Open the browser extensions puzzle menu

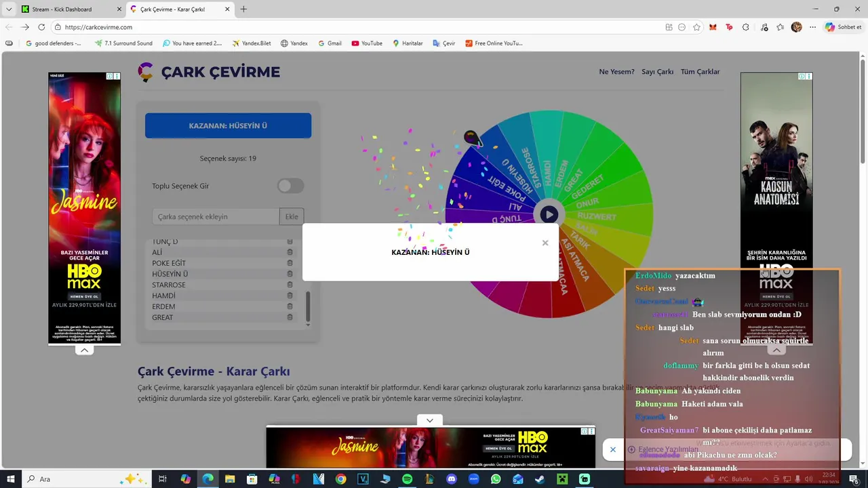click(x=746, y=27)
